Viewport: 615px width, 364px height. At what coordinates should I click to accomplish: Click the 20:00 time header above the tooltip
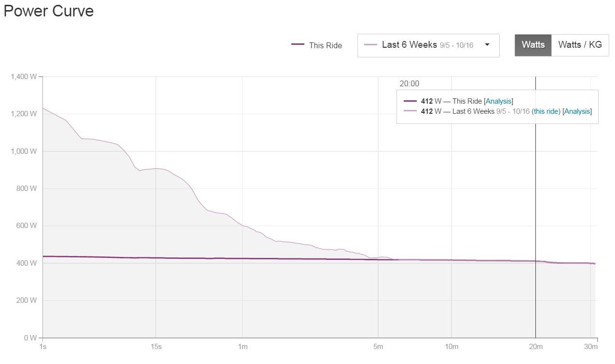[x=409, y=83]
